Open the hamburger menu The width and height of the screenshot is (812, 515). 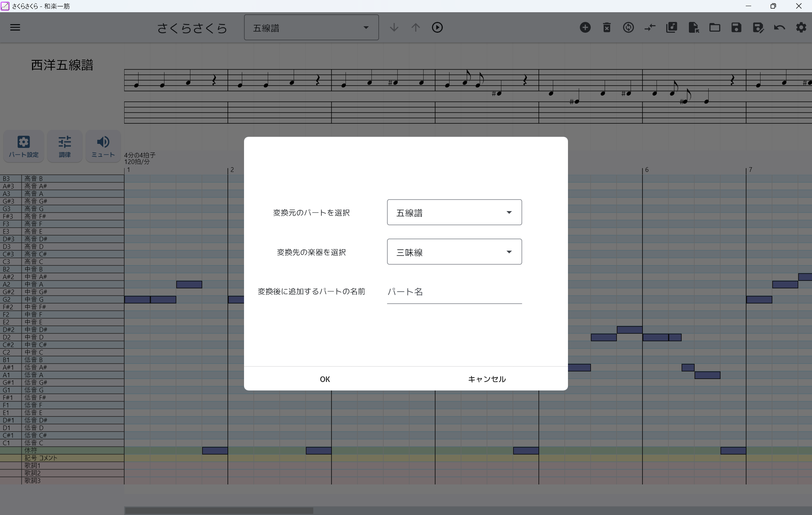(15, 27)
